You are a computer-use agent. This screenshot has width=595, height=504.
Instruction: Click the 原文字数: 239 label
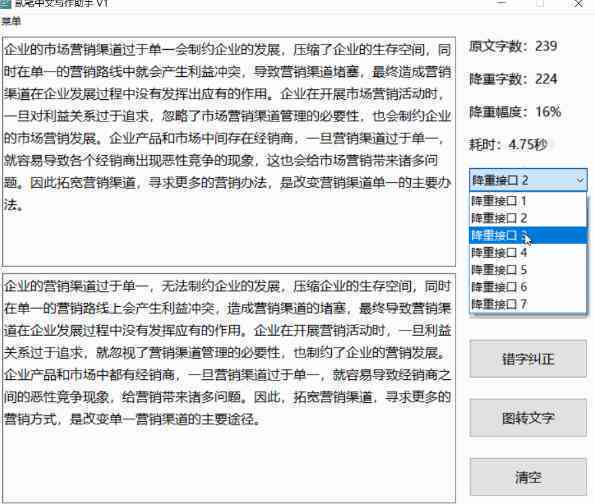click(513, 46)
